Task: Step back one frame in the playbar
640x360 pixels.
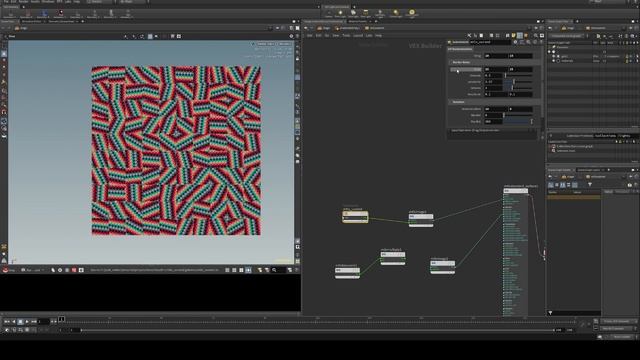Action: [13, 322]
